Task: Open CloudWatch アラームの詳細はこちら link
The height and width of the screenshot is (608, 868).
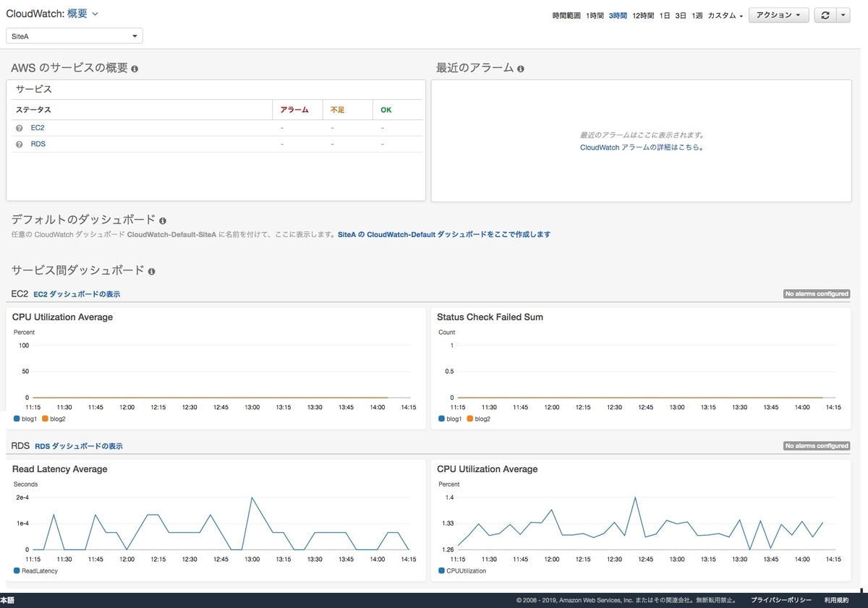Action: point(642,147)
